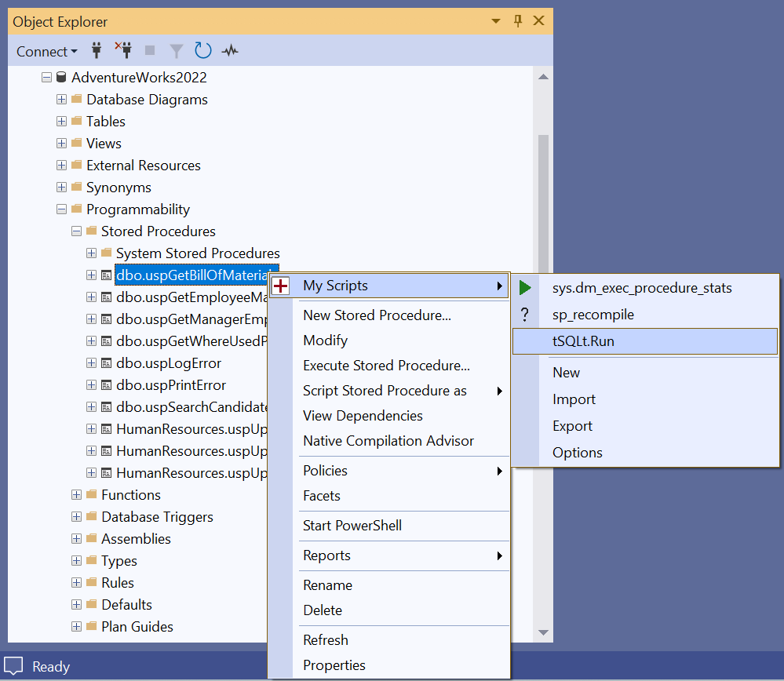784x681 pixels.
Task: Click the Stop (square) toolbar icon
Action: coord(149,50)
